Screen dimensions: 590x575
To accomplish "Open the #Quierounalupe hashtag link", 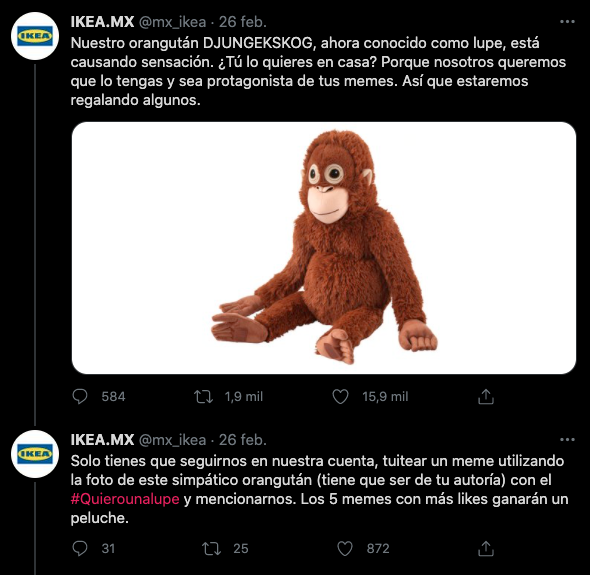I will [x=125, y=499].
